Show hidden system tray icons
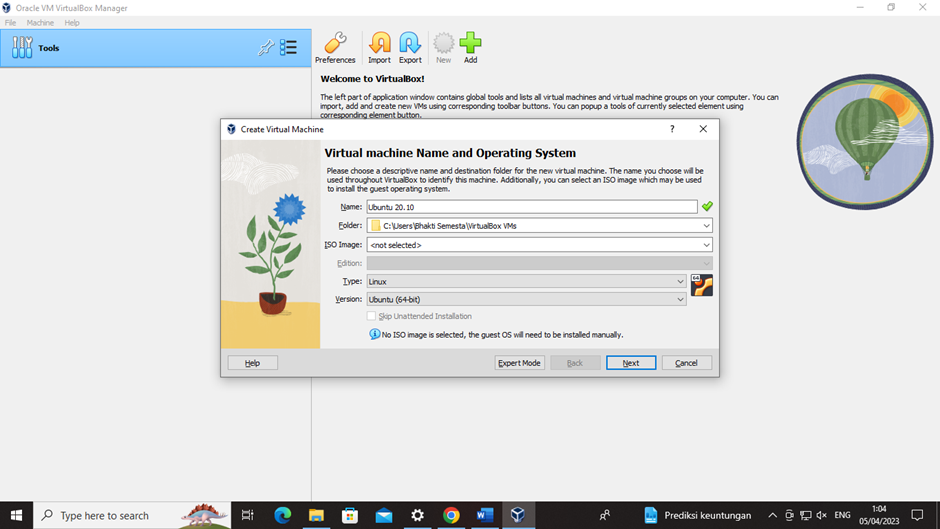Screen dimensions: 940x529 tap(772, 515)
